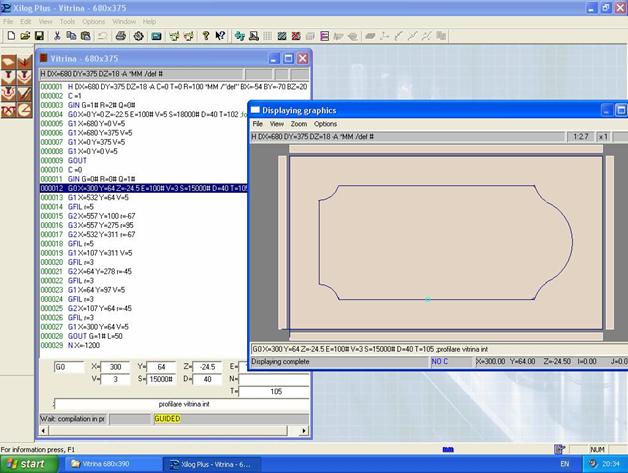Click the Help question mark icon
Screen dimensions: 628x473
(x=206, y=36)
